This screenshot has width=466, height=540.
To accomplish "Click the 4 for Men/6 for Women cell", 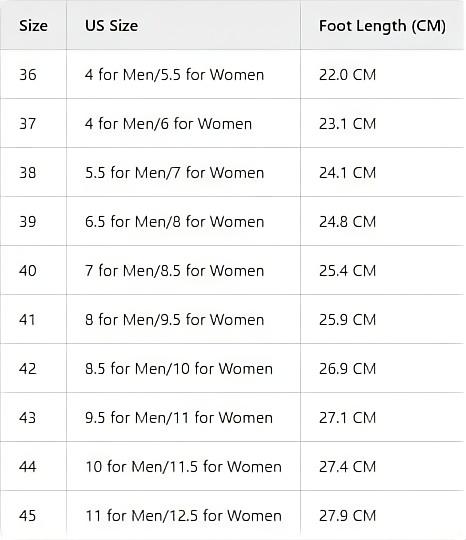I will coord(183,123).
